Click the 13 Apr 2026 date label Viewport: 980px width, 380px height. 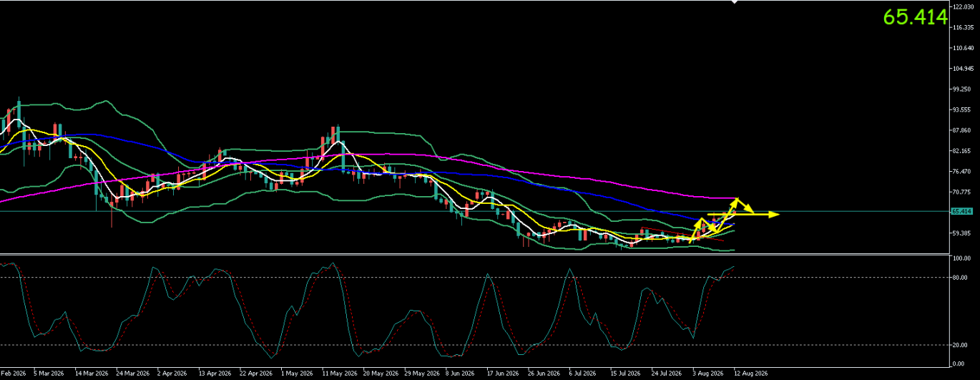215,374
